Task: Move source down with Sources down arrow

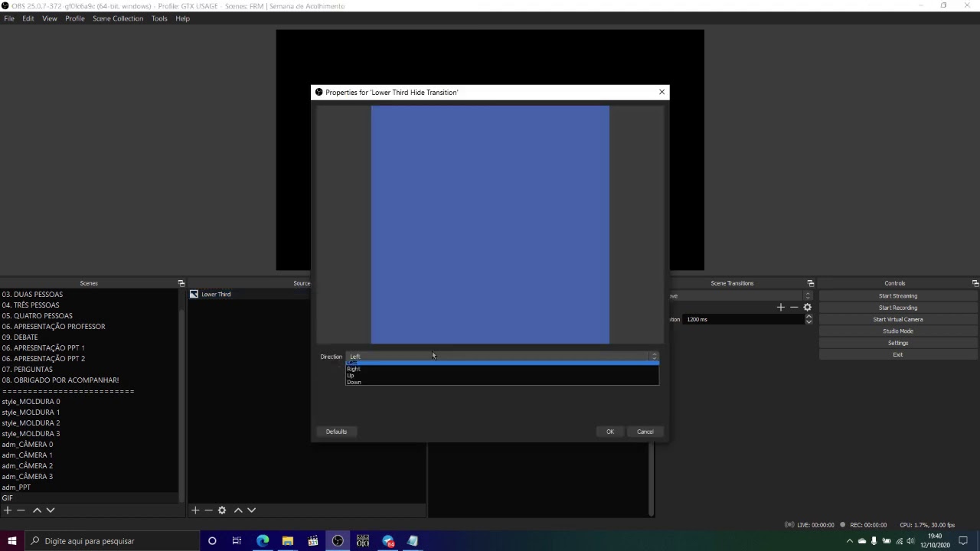Action: coord(251,510)
